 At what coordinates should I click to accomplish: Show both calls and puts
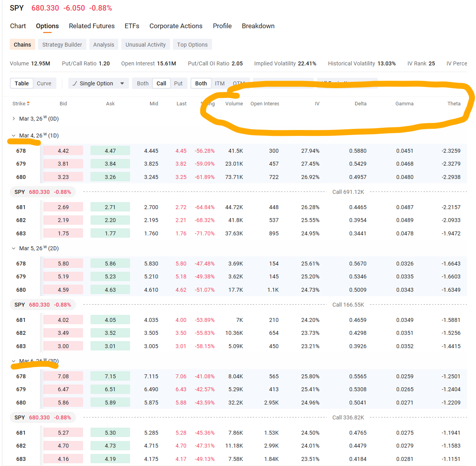click(x=143, y=83)
